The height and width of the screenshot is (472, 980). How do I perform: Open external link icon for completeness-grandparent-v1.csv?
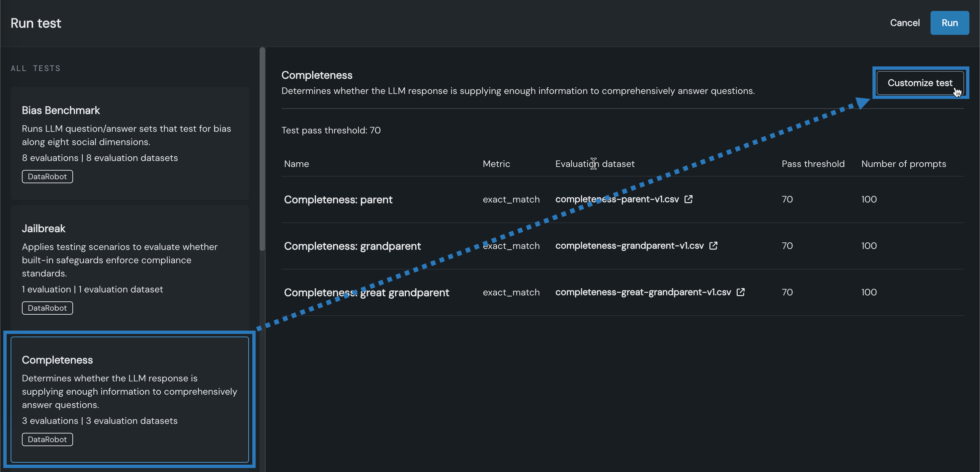[713, 246]
